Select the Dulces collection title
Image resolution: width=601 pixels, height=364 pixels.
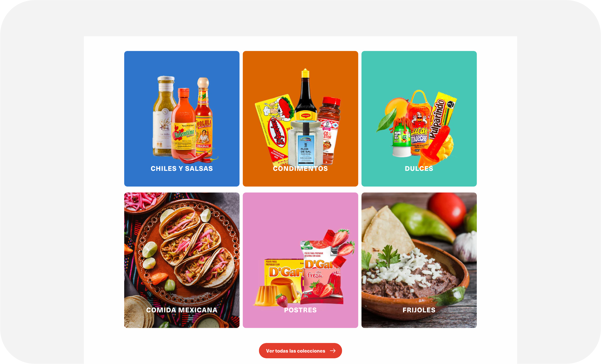(x=419, y=169)
